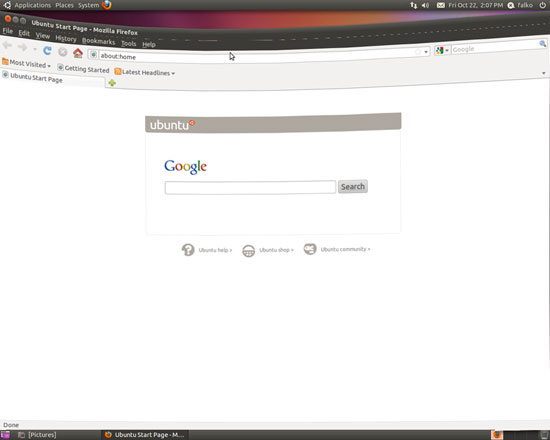Follow the Ubuntu help link
The height and width of the screenshot is (440, 550).
click(215, 250)
